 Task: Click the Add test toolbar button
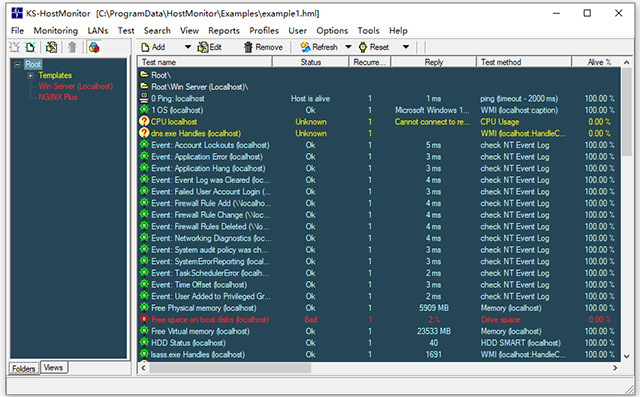[x=153, y=47]
